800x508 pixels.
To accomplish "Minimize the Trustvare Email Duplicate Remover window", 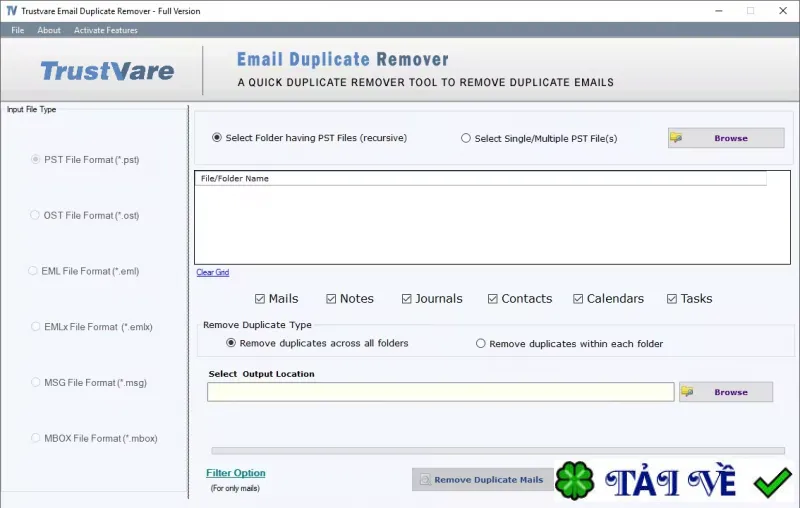I will pyautogui.click(x=719, y=11).
